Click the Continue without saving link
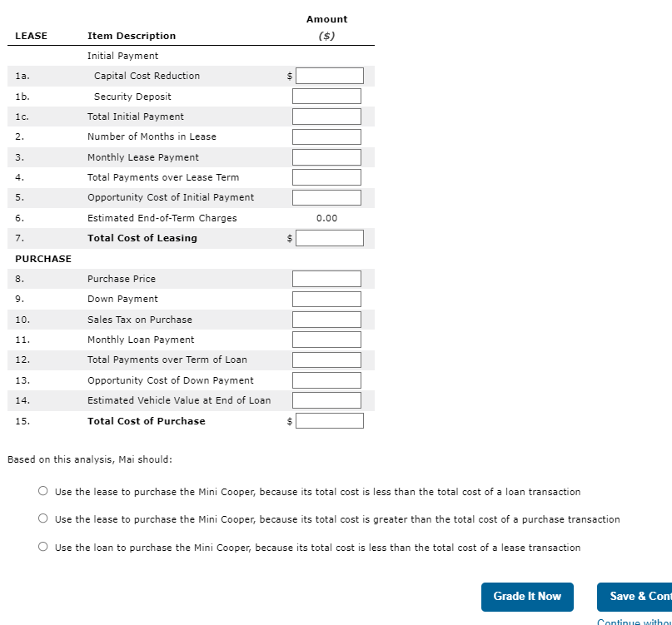This screenshot has height=625, width=672. tap(635, 622)
